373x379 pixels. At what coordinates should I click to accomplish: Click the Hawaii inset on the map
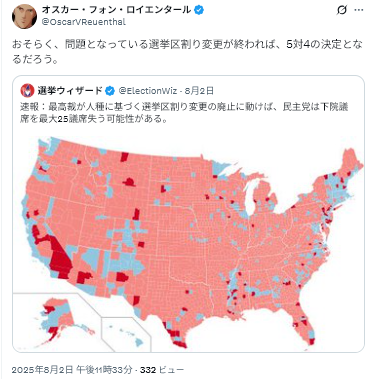(128, 334)
